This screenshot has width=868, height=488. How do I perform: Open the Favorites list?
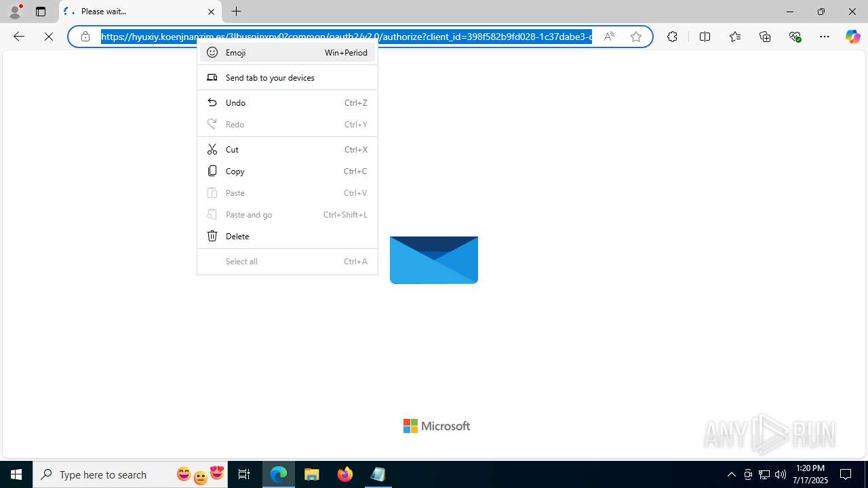pos(735,37)
